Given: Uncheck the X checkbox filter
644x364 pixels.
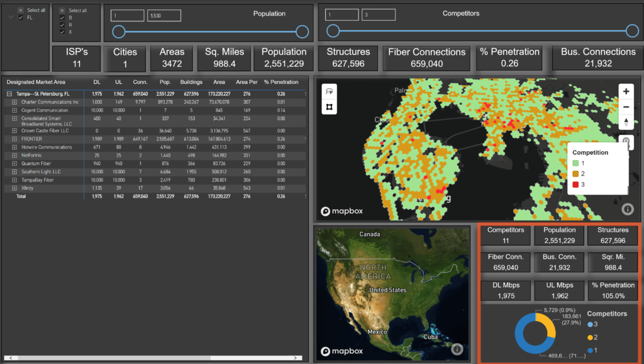Looking at the screenshot, I should [61, 31].
